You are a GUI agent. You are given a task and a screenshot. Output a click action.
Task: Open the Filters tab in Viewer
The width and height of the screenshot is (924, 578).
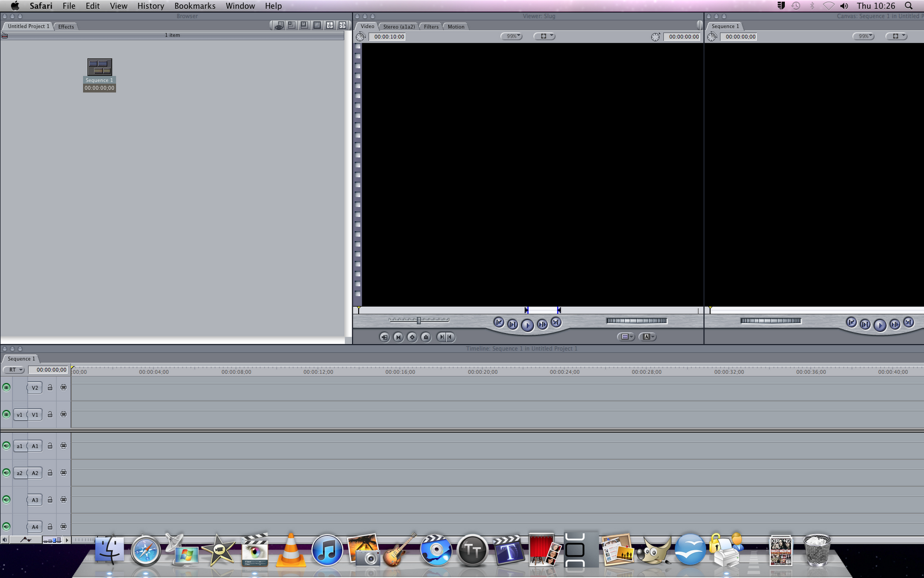pyautogui.click(x=431, y=27)
